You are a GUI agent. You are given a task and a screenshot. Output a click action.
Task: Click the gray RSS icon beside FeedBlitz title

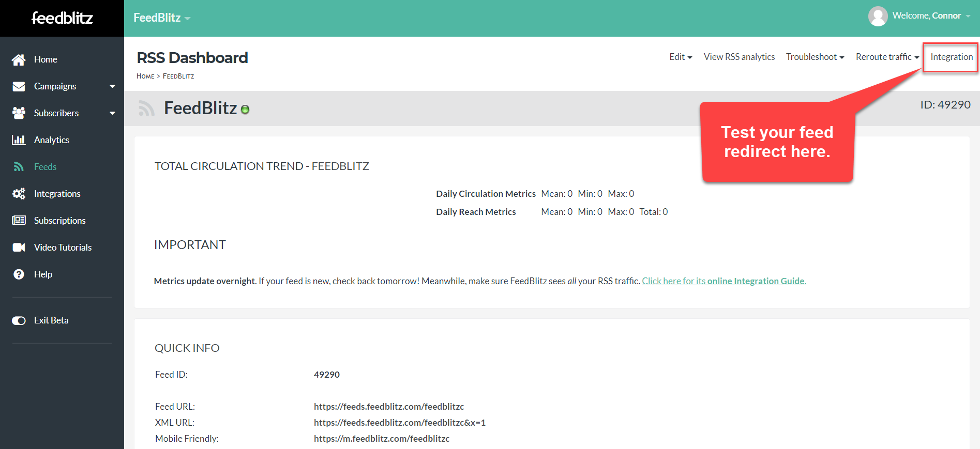point(146,109)
